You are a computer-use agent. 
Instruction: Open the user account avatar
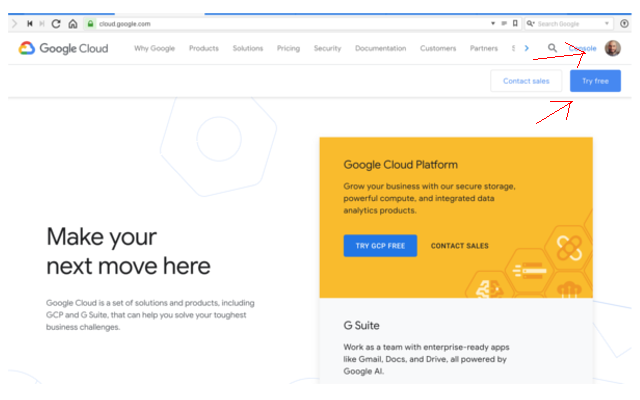coord(613,48)
